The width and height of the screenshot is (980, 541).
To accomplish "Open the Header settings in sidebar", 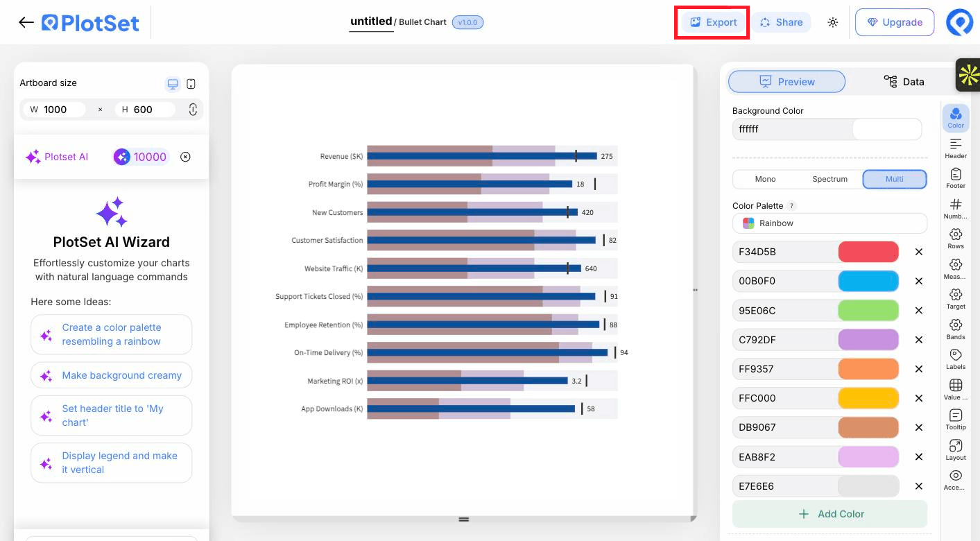I will coord(956,148).
